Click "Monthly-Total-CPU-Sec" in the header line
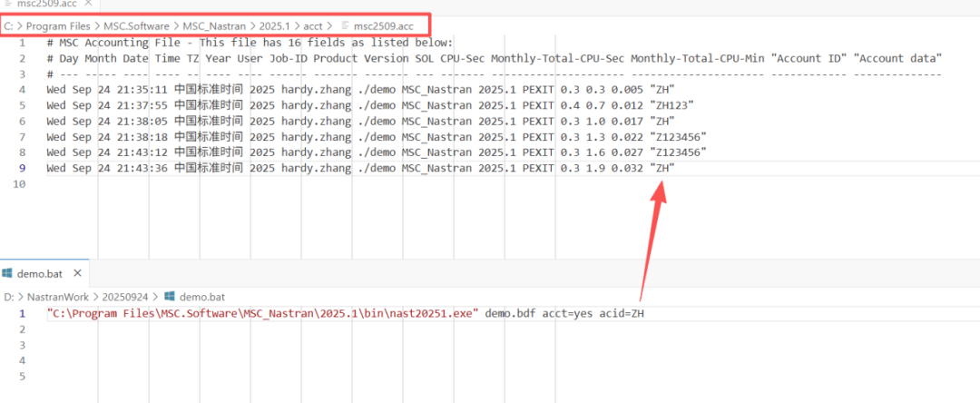 pyautogui.click(x=557, y=59)
